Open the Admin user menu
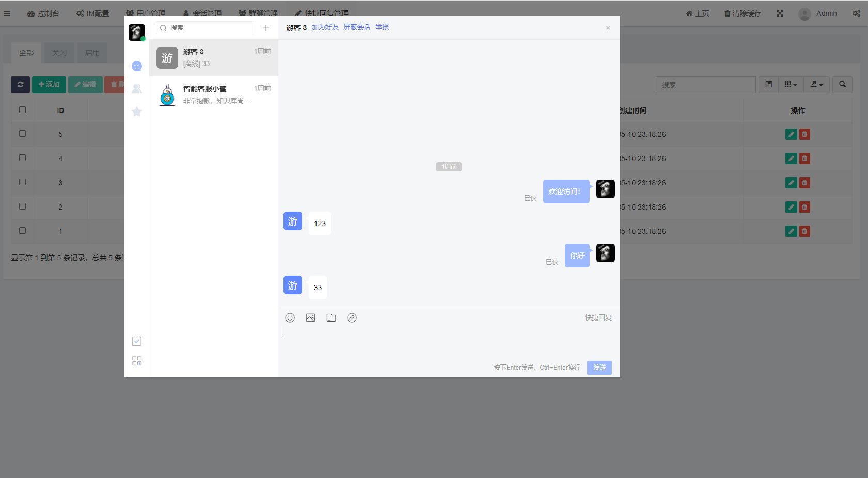This screenshot has width=868, height=478. tap(818, 14)
